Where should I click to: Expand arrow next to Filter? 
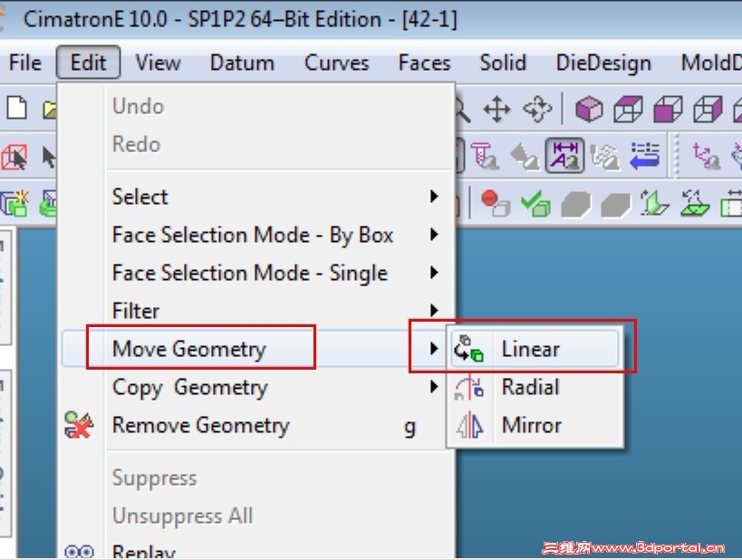point(433,311)
